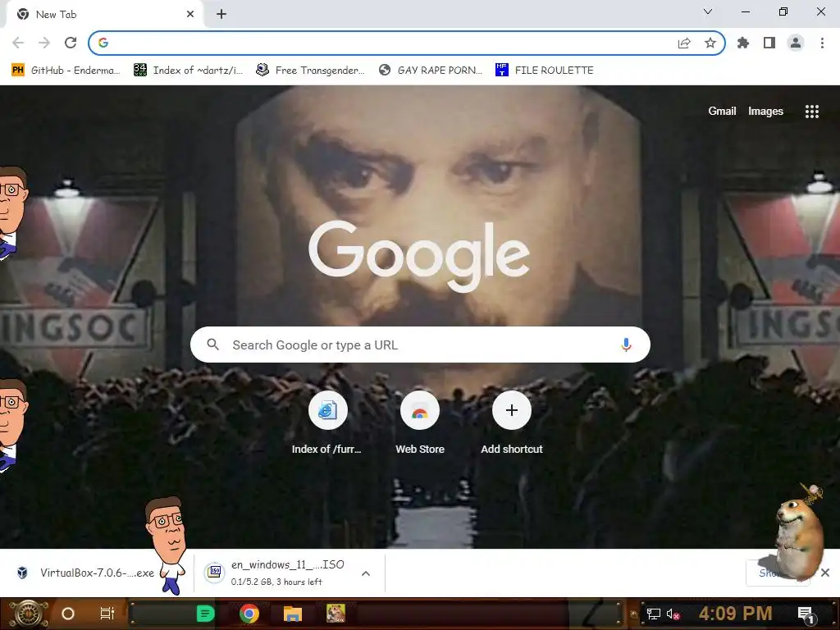Go back to the previous page
Screen dimensions: 840x630
pos(18,43)
